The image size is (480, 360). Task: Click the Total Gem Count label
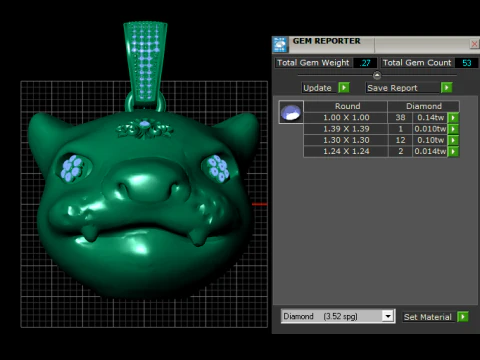417,63
